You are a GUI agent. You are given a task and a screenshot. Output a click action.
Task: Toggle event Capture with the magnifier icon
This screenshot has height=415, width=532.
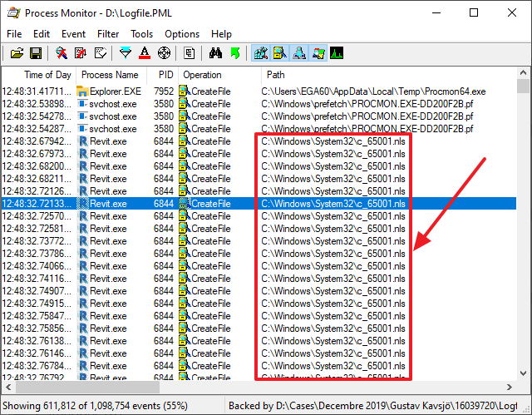(x=62, y=53)
